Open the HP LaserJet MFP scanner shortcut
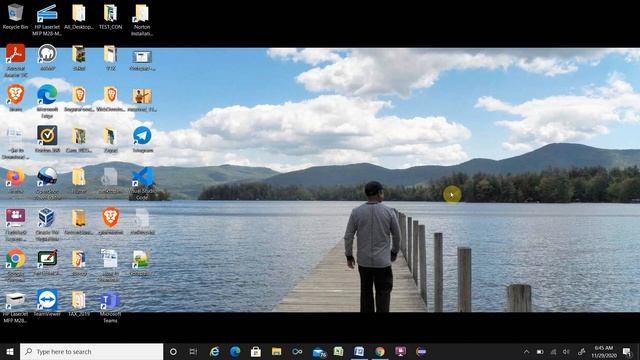This screenshot has width=640, height=360. [x=47, y=19]
